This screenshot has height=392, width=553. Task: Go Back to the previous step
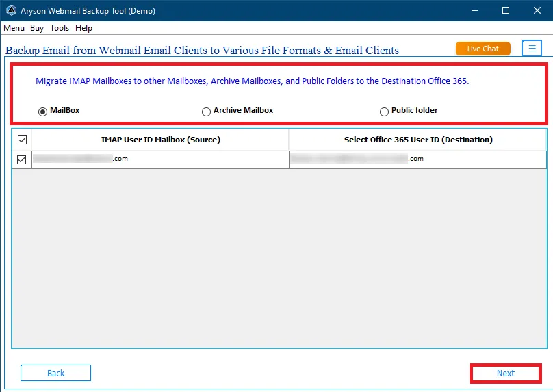click(x=55, y=373)
